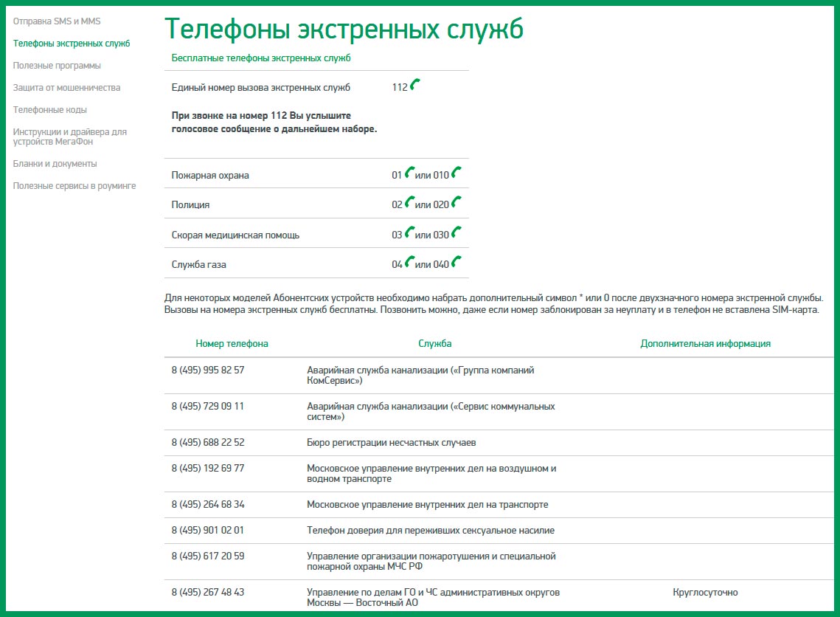Click the handset icon next to 040
The image size is (840, 617).
(457, 261)
